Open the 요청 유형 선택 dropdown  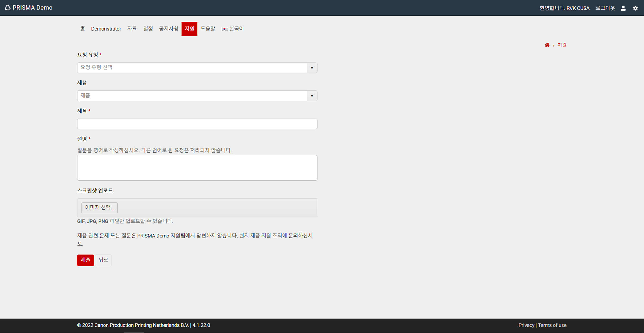[197, 68]
